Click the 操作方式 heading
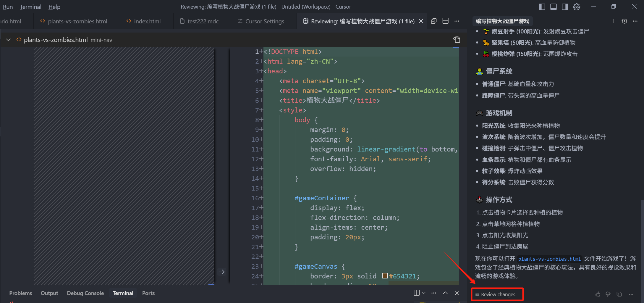 coord(499,200)
